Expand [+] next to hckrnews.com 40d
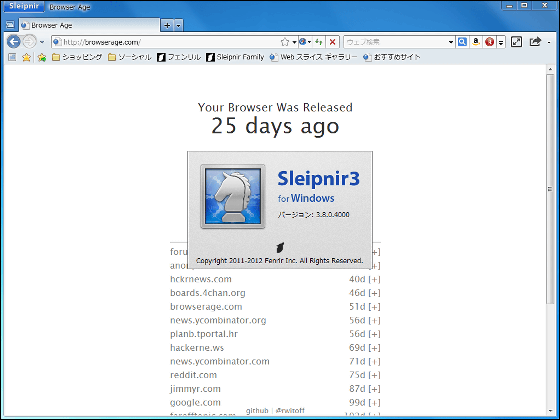560x420 pixels. coord(374,279)
